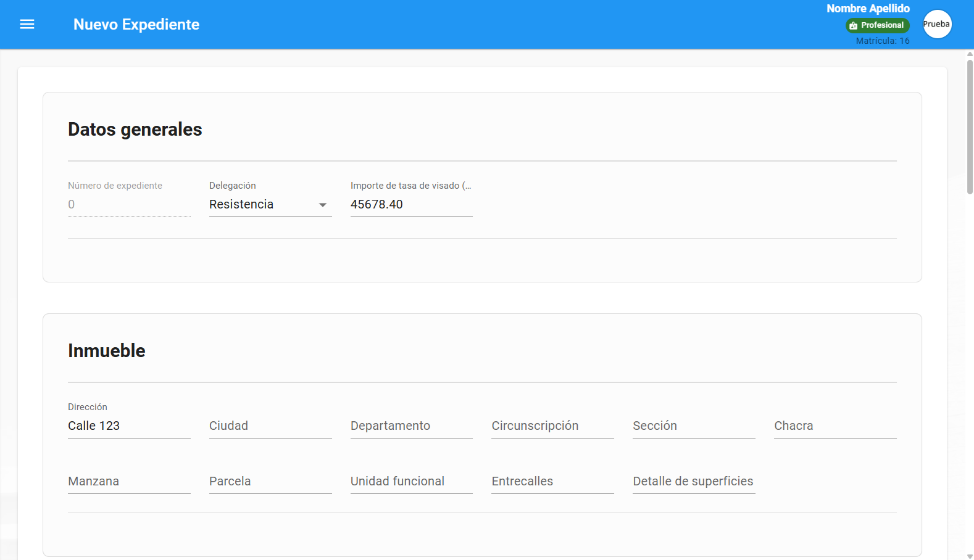The image size is (974, 560).
Task: Focus the Unidad funcional field
Action: click(411, 482)
